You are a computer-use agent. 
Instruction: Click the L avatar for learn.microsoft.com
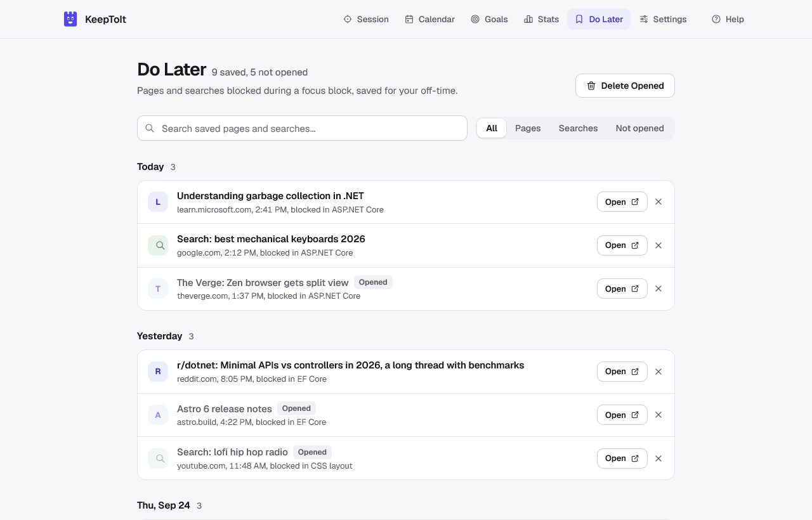point(158,202)
